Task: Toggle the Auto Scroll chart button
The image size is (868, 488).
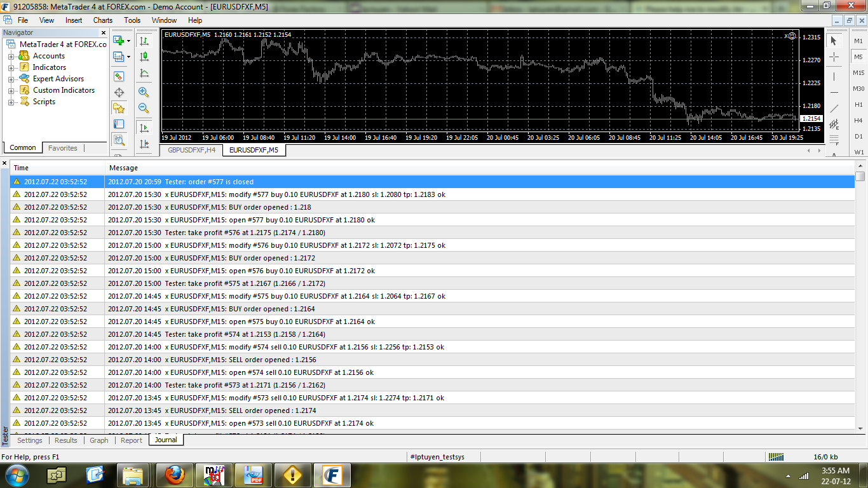Action: coord(144,128)
